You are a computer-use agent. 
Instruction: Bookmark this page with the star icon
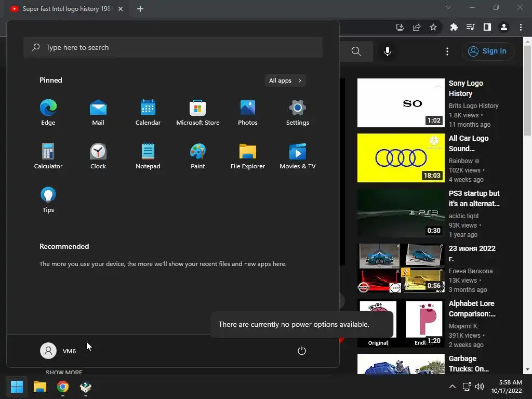(x=433, y=27)
